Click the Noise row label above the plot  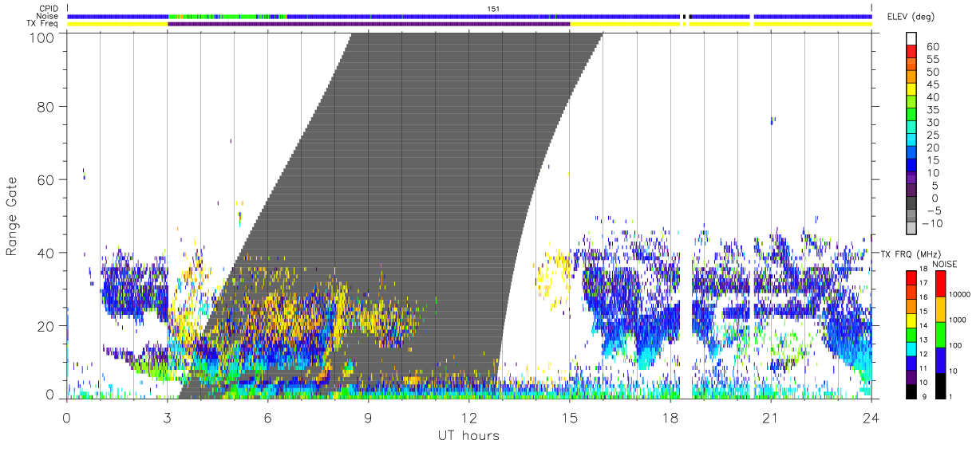click(49, 16)
